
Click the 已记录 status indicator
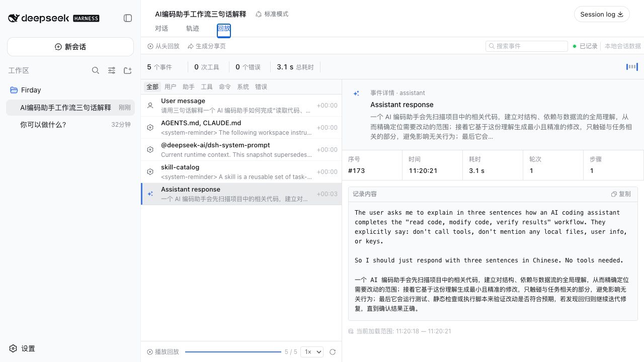(585, 46)
